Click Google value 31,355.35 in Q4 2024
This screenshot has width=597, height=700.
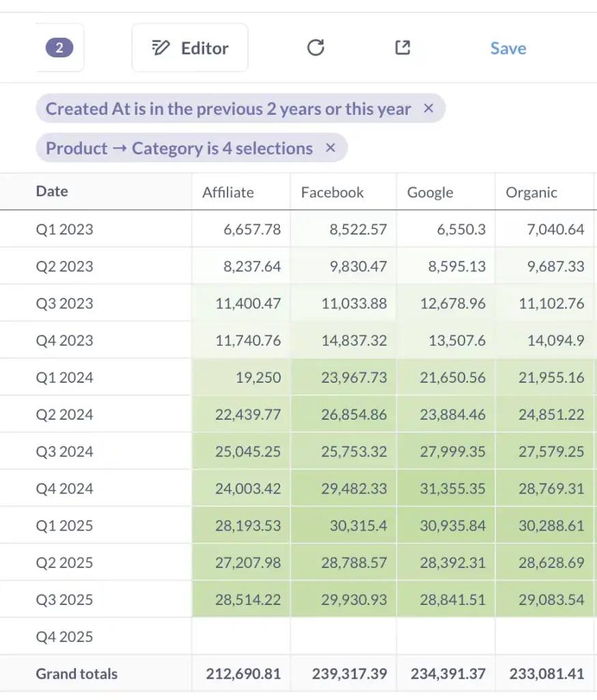coord(453,489)
